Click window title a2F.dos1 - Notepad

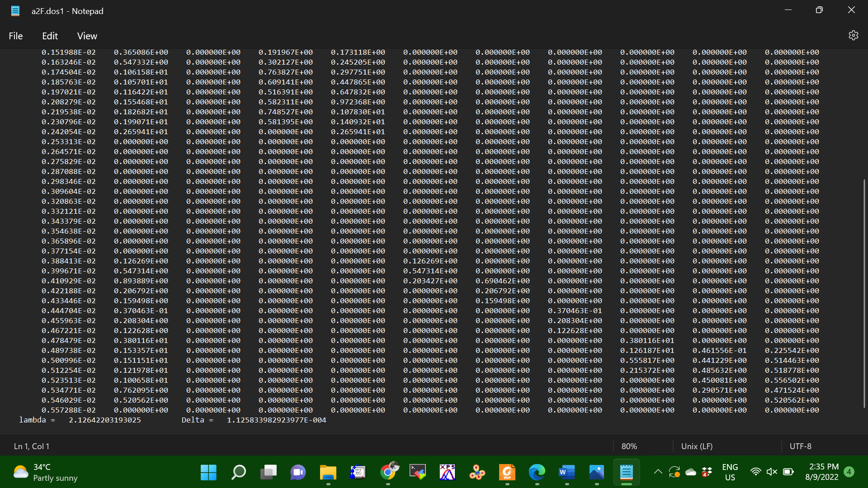[x=67, y=11]
